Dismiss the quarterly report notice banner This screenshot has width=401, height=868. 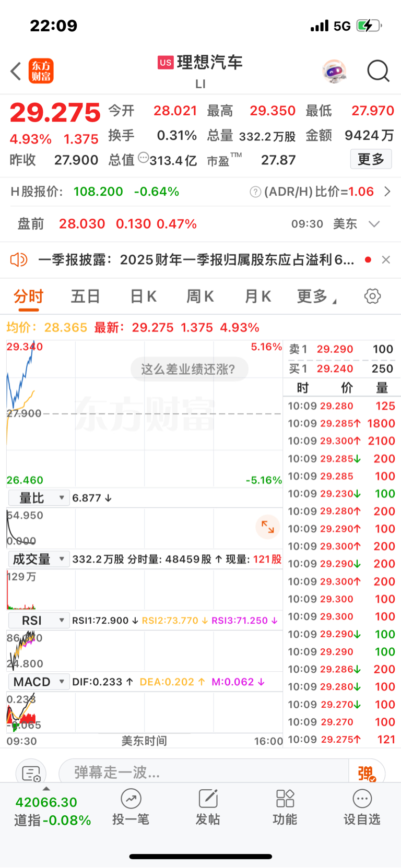coord(386,259)
